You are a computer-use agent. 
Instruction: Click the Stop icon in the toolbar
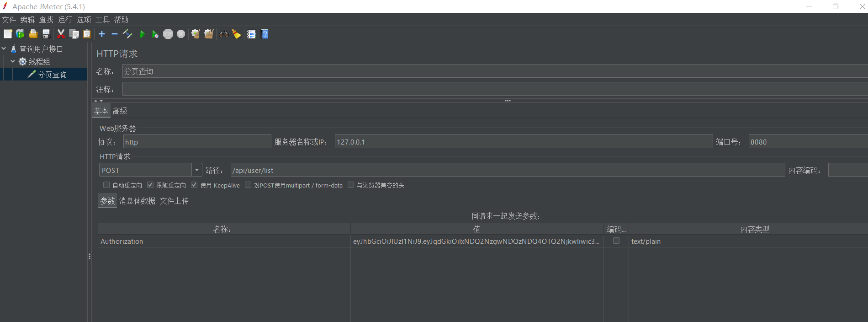click(168, 34)
